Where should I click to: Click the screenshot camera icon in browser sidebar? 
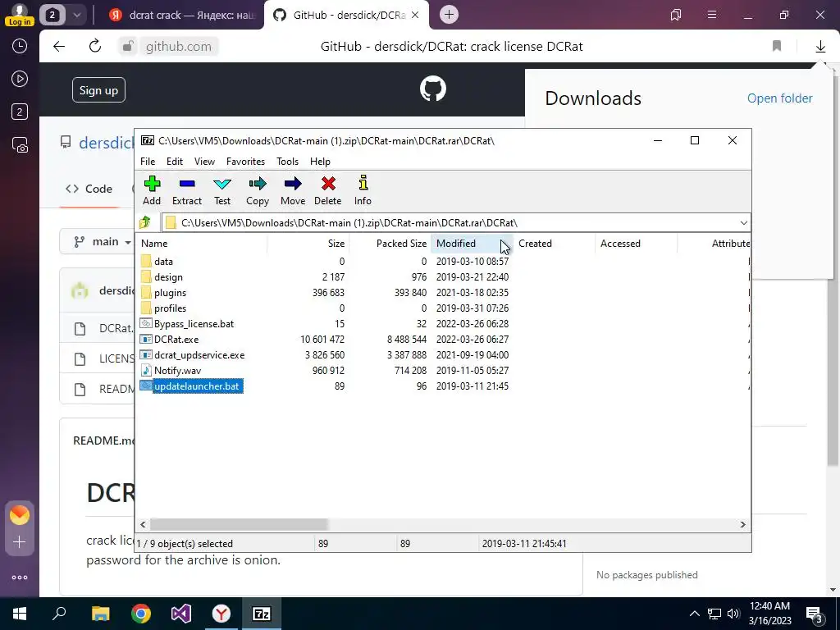click(20, 144)
